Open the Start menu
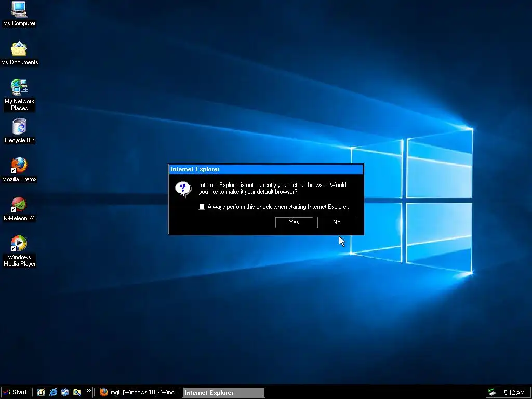Screen dimensions: 532x399 coord(15,392)
